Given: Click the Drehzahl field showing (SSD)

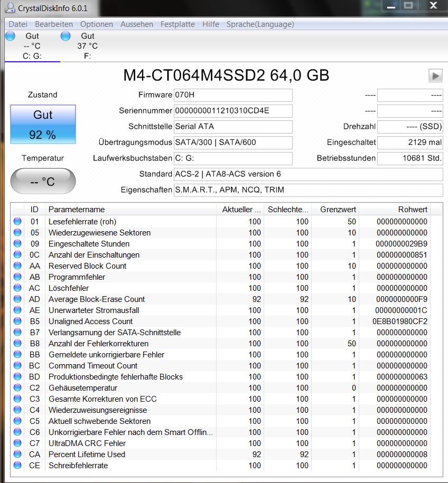Looking at the screenshot, I should click(x=410, y=127).
